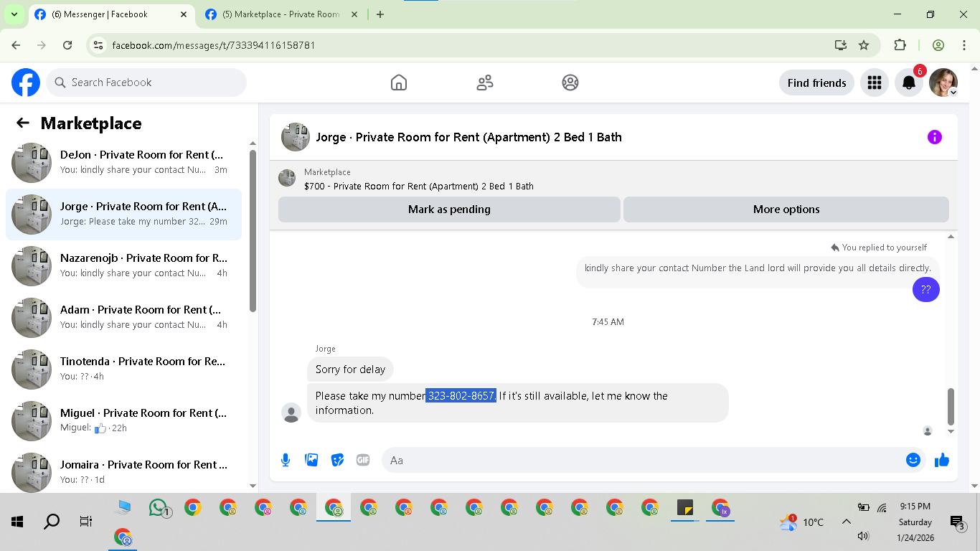
Task: Open account profile picture menu
Action: tap(943, 83)
